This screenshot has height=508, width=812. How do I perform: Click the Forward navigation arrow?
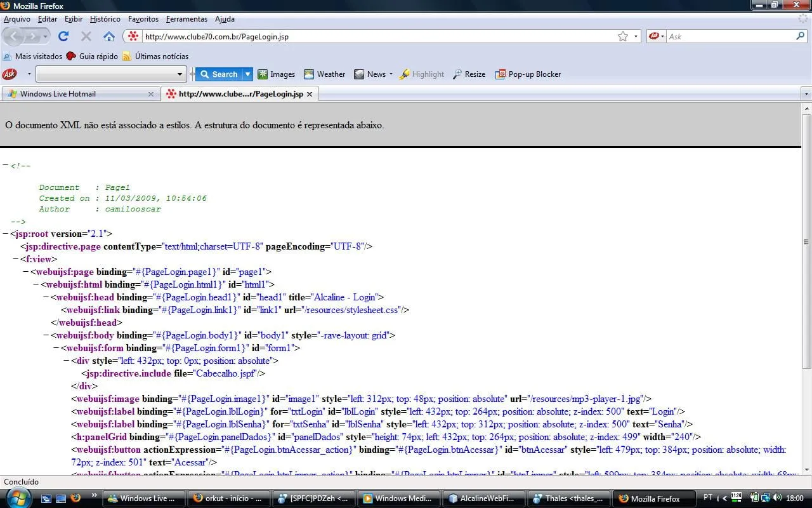coord(33,36)
